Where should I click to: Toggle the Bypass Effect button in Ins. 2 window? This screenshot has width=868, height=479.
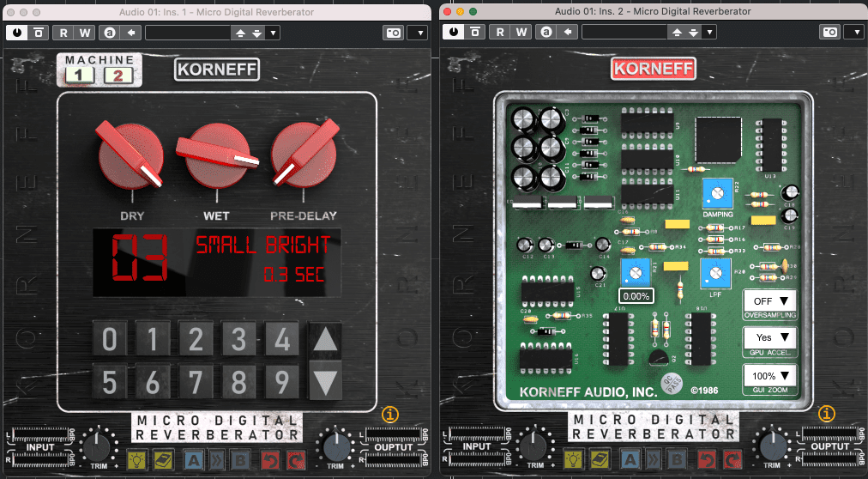(475, 33)
